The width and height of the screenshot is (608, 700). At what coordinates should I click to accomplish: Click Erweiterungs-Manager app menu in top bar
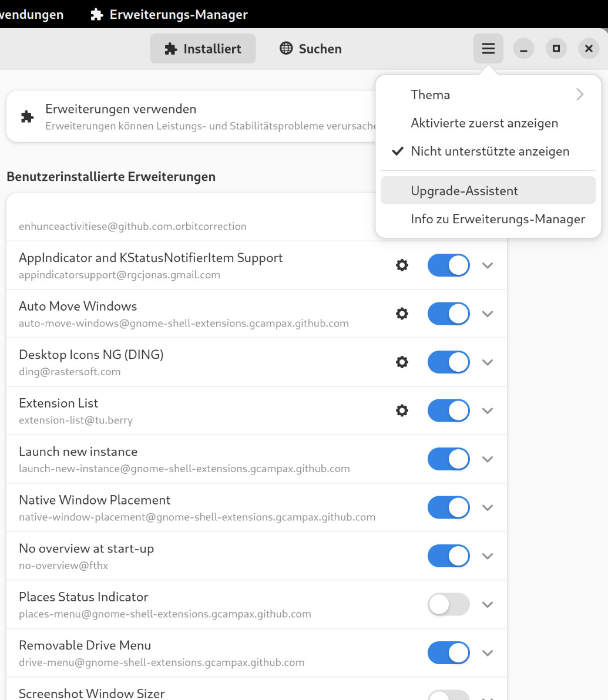[x=169, y=14]
